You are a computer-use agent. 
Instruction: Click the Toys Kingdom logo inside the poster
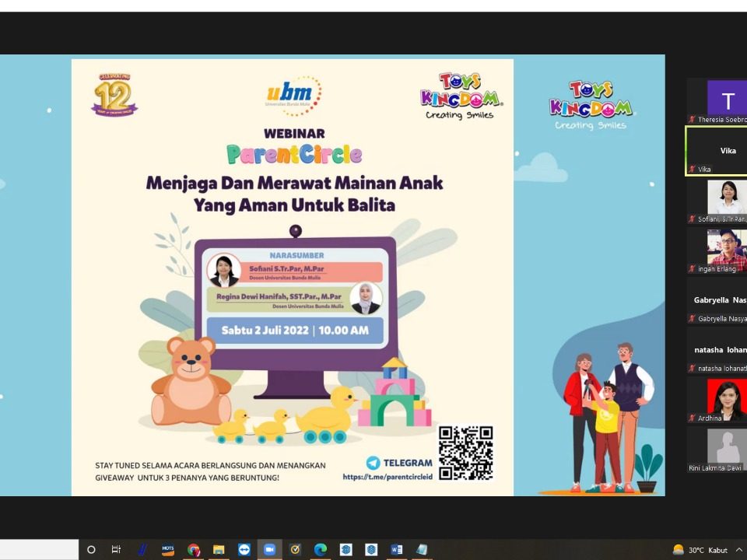point(460,96)
